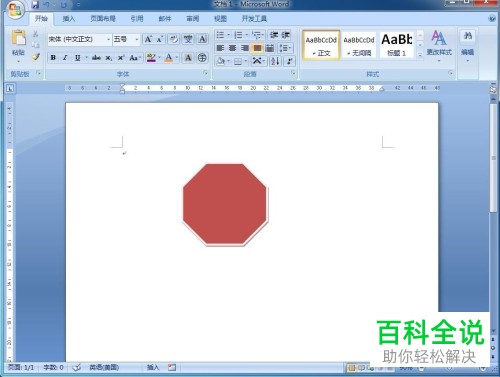Click the Superscript x² icon
Viewport: 500px width, 377px height.
(121, 58)
